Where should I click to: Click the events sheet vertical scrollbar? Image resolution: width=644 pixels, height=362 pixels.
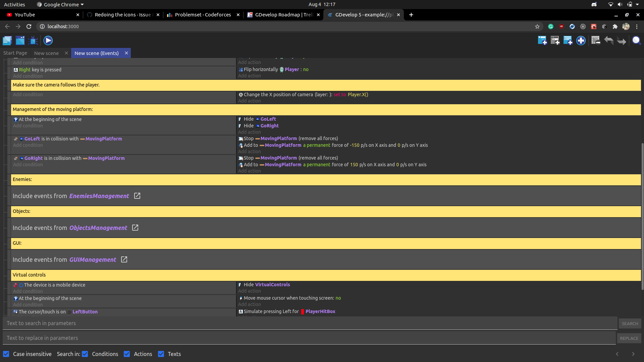coord(642,216)
